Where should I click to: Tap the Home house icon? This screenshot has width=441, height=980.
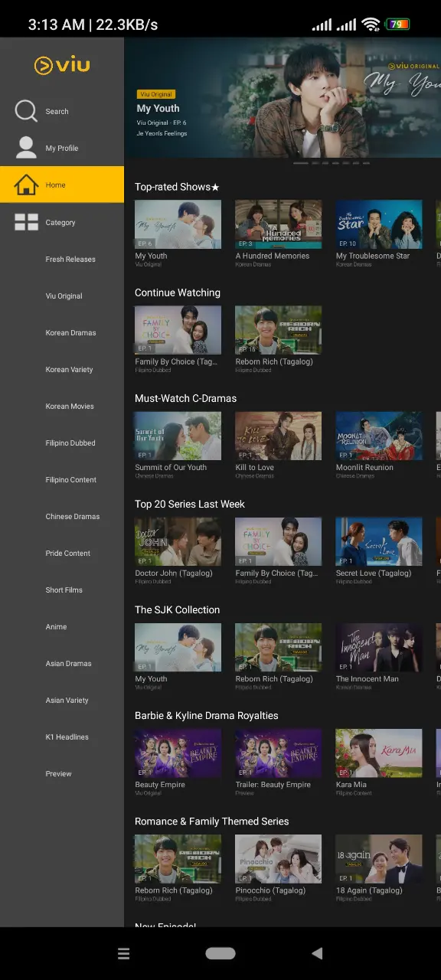26,185
